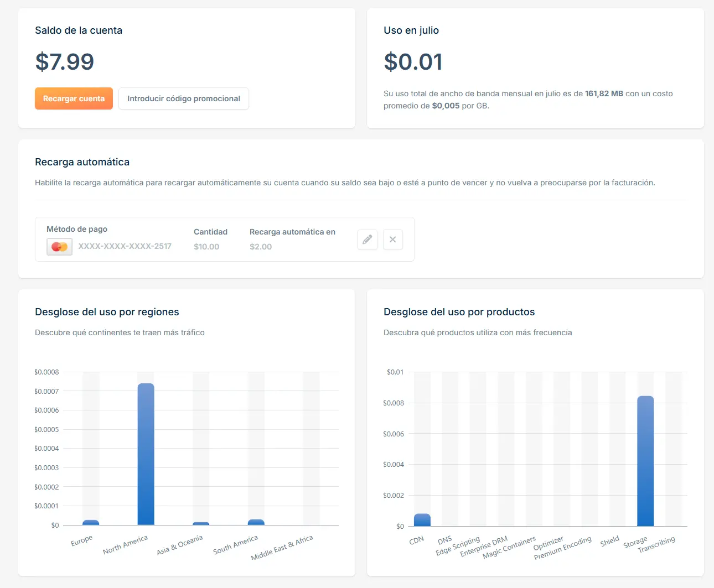
Task: Click the Shield axis label
Action: click(609, 542)
